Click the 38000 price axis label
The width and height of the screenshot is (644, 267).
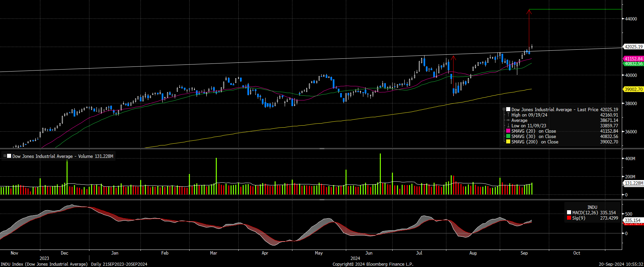coord(631,103)
